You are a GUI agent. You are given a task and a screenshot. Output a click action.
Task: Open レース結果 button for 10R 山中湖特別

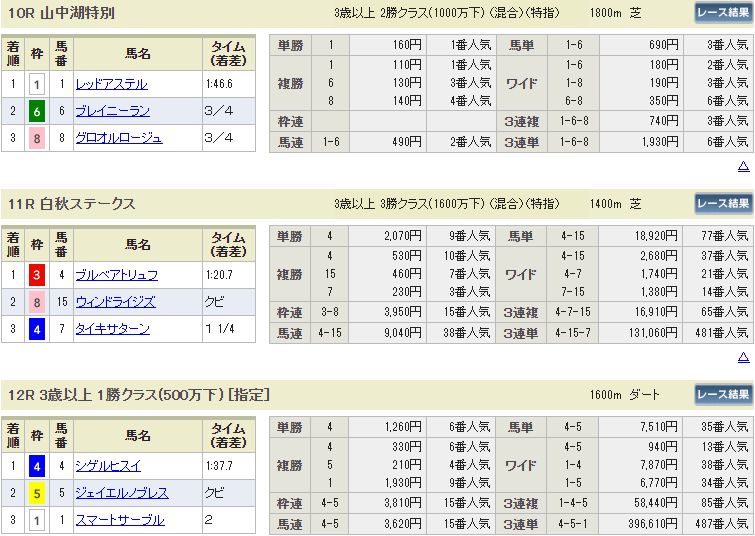coord(724,13)
